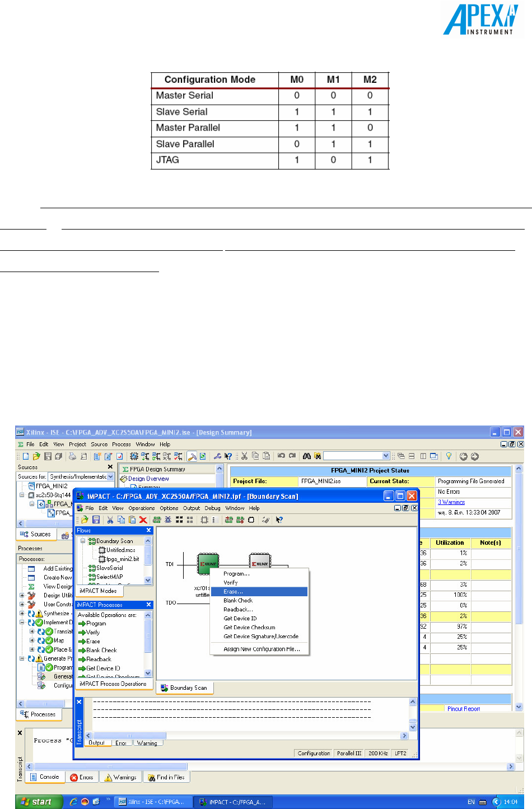Pick Blank Check in the context menu
Image resolution: width=532 pixels, height=809 pixels.
click(259, 601)
